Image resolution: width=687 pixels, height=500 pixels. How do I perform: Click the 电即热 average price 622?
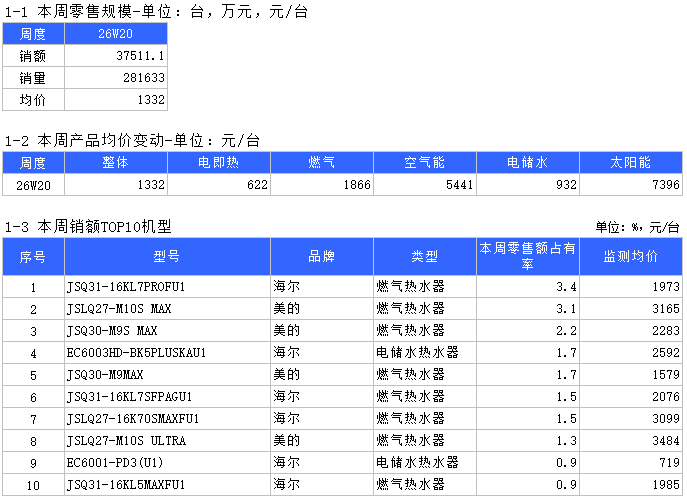pos(257,185)
